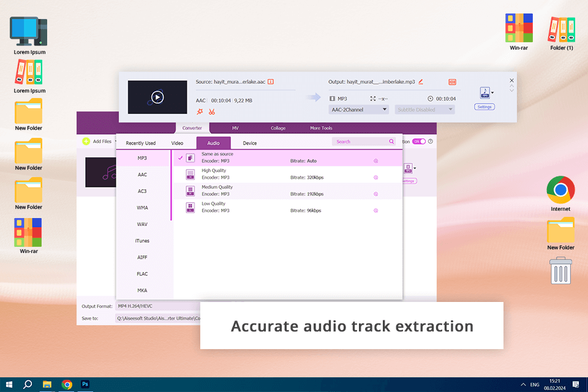Click background window music thumbnail
Viewport: 588px width, 392px height.
coord(100,172)
